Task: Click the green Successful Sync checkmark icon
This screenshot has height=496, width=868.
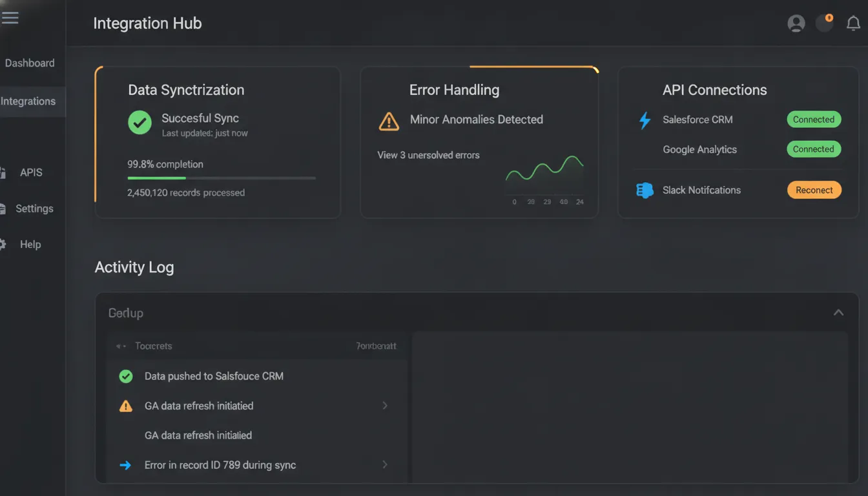Action: [139, 122]
